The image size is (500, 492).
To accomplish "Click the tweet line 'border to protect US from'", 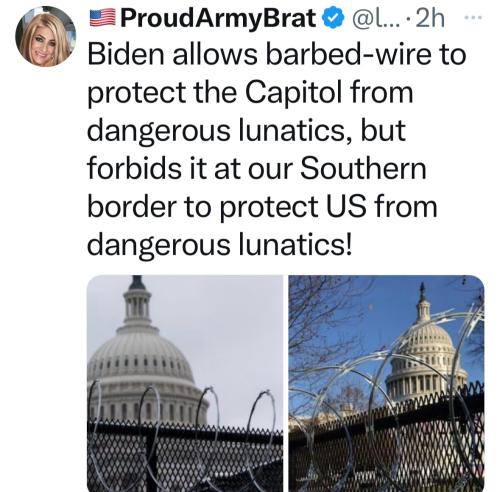I will click(x=262, y=206).
